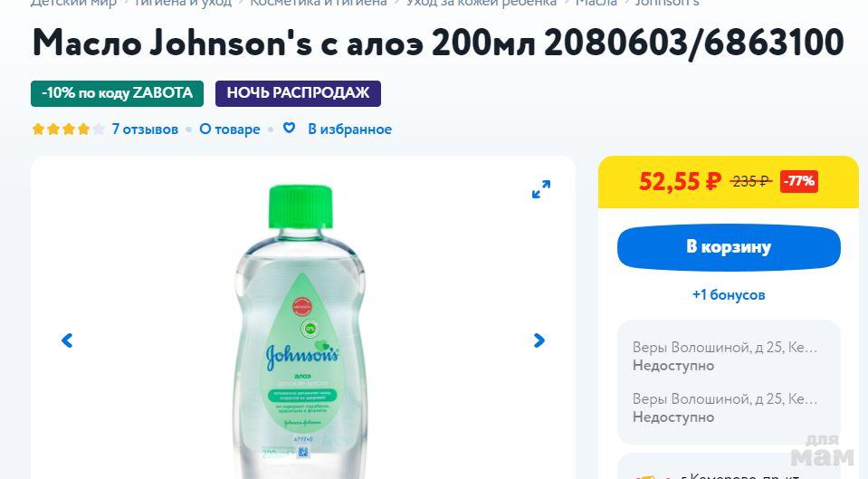Viewport: 868px width, 479px height.
Task: Click the star rating icons
Action: [x=68, y=129]
